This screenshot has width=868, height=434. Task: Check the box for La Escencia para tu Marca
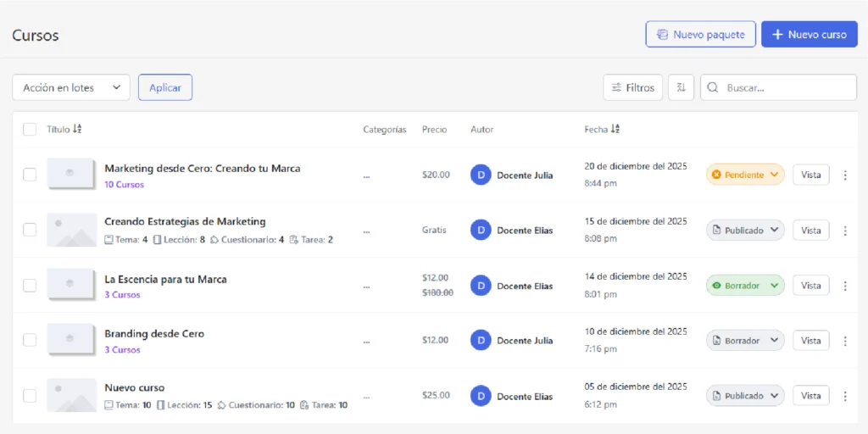[x=30, y=286]
